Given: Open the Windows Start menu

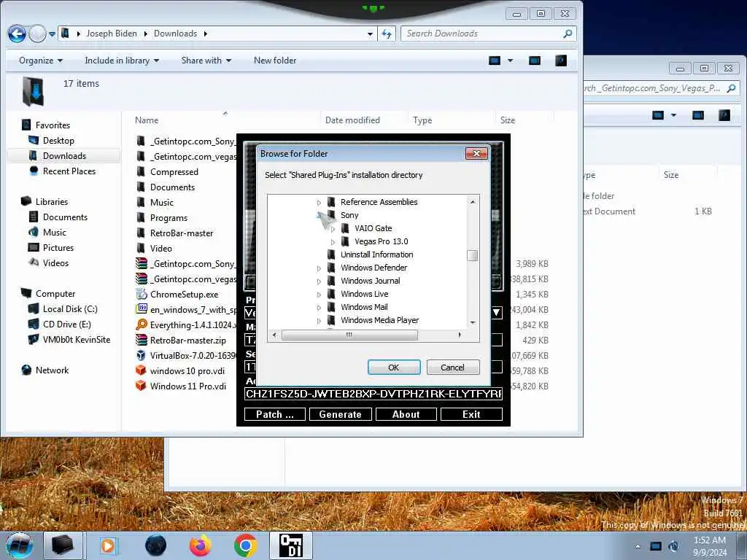Looking at the screenshot, I should coord(20,545).
